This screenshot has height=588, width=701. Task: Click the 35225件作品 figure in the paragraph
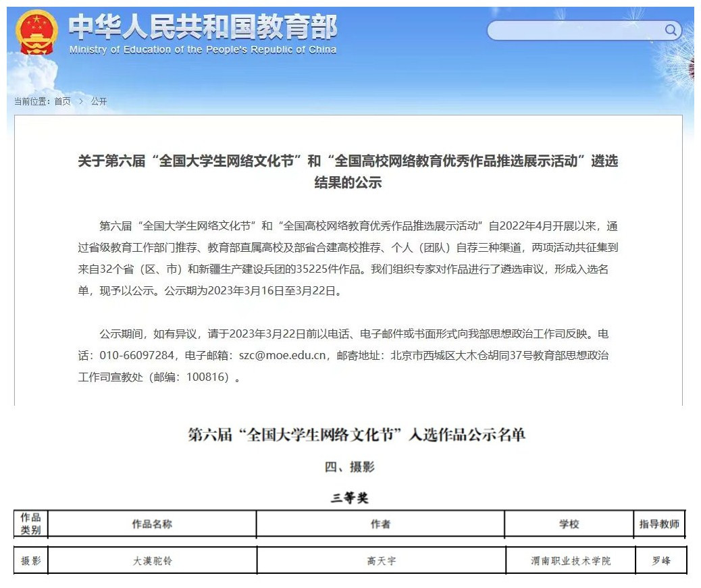coord(328,269)
